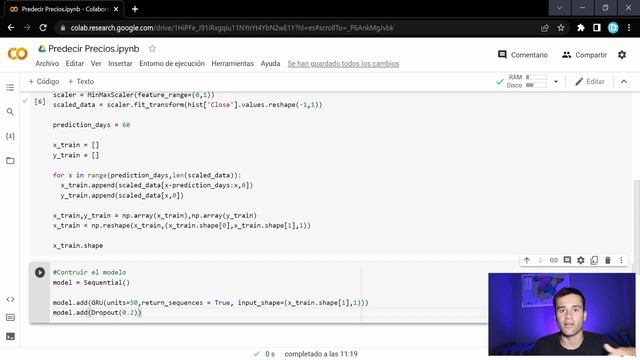Viewport: 640px width, 360px height.
Task: Click the Compartir button
Action: (x=584, y=55)
